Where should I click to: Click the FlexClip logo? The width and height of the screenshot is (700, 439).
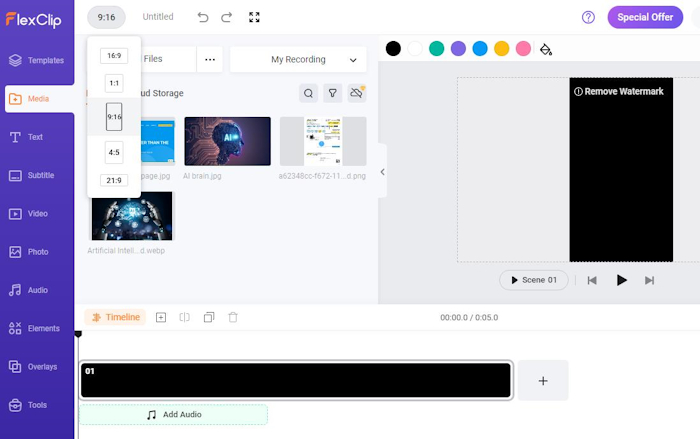pos(33,20)
